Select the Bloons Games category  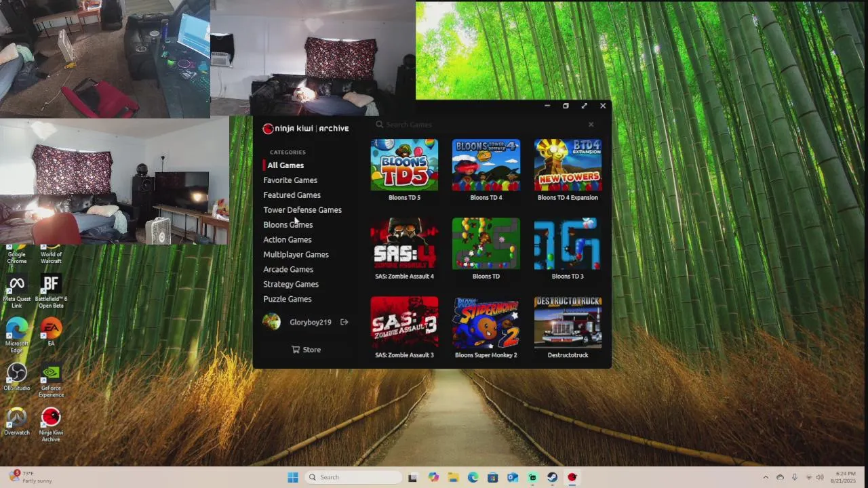tap(288, 225)
